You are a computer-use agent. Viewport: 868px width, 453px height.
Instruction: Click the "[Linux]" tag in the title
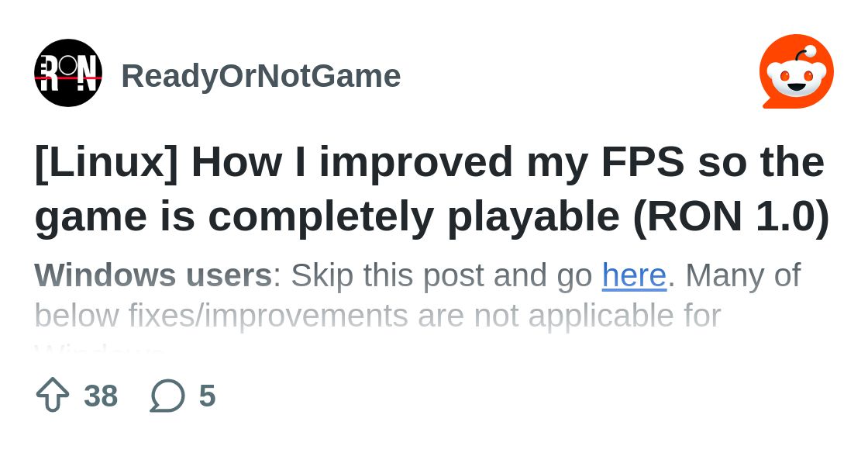click(x=106, y=162)
